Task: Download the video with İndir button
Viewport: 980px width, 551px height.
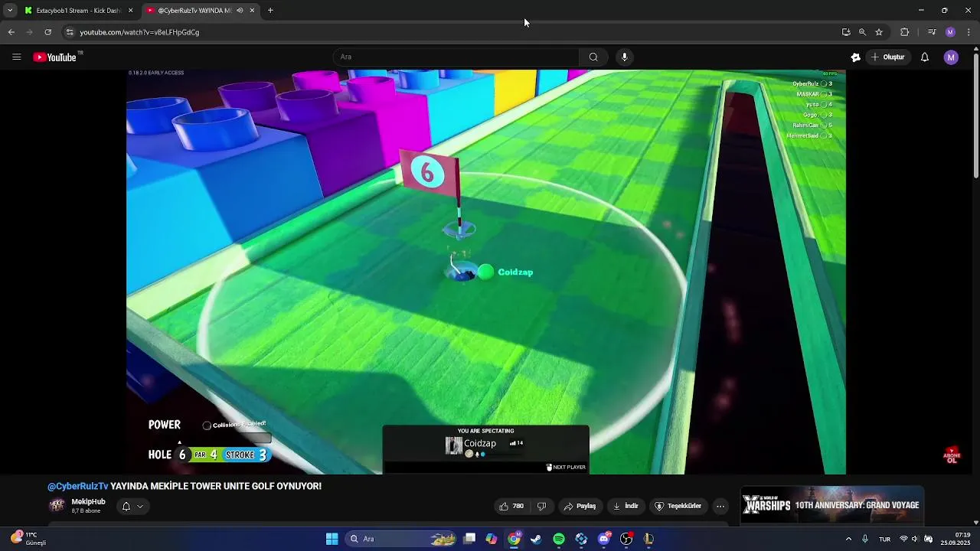Action: click(x=626, y=506)
